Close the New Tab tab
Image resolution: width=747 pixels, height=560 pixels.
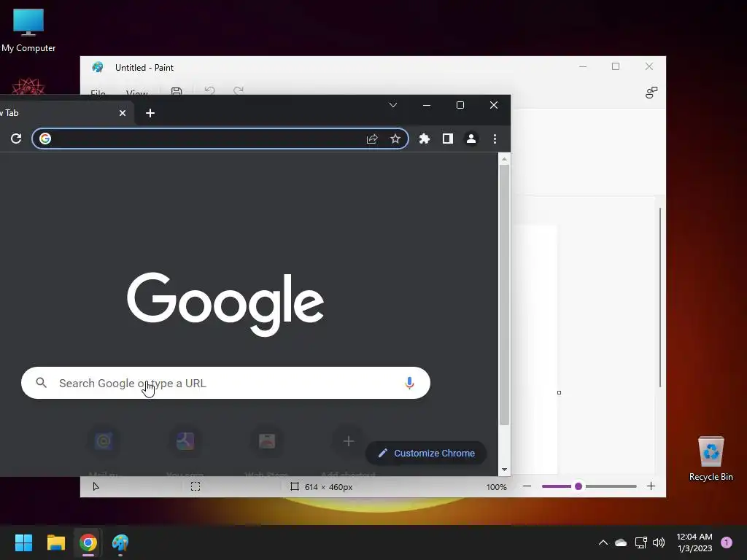(x=123, y=113)
